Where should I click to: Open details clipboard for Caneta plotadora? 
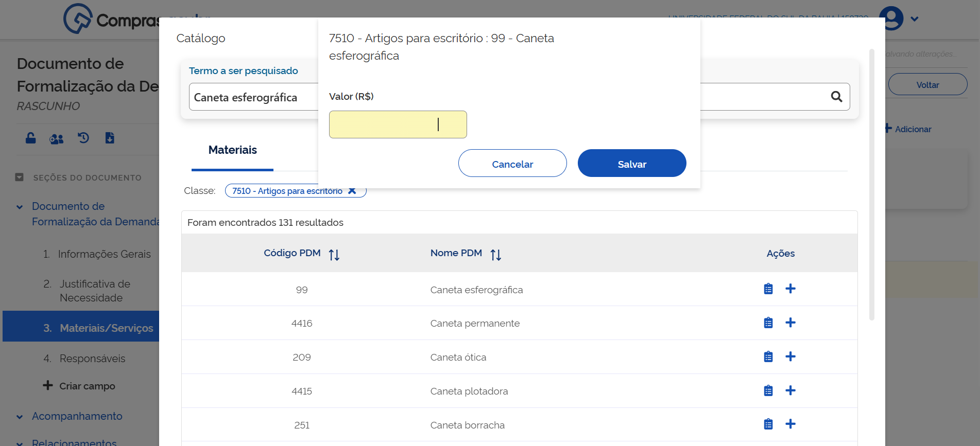click(x=768, y=390)
